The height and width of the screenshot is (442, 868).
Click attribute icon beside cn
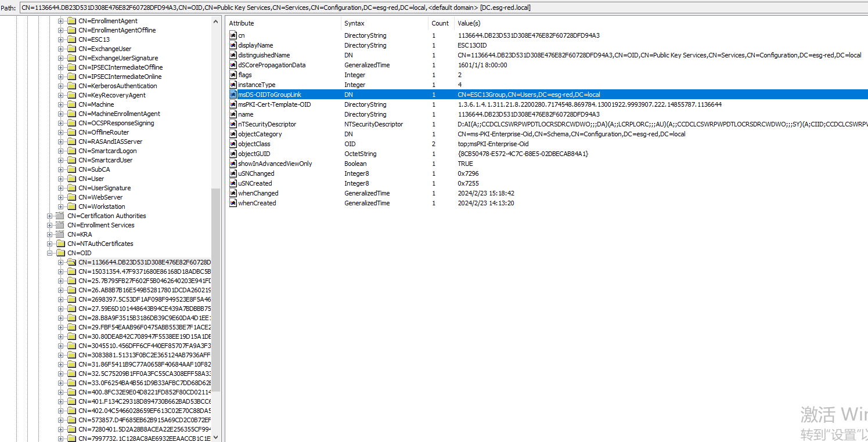(x=233, y=35)
